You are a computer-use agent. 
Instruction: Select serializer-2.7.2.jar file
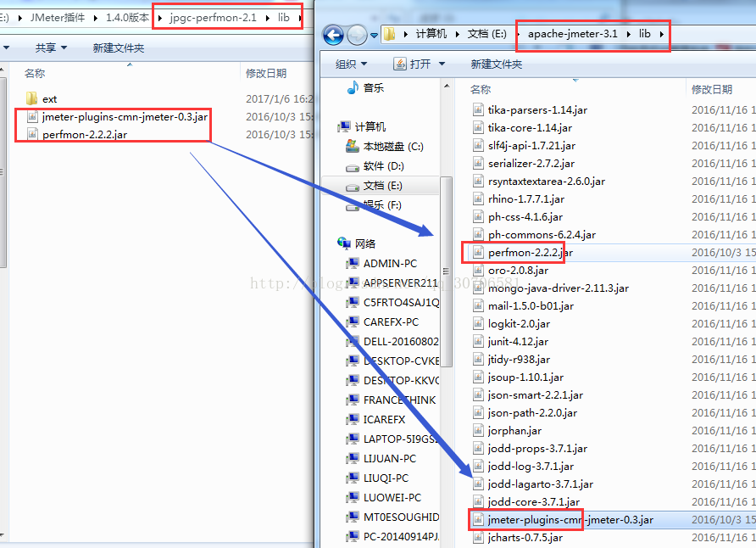click(x=524, y=164)
